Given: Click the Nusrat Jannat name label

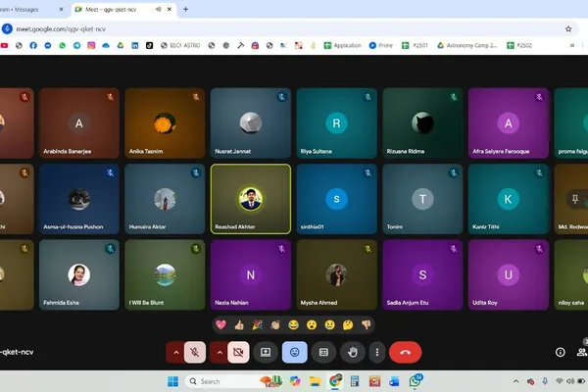Looking at the screenshot, I should 232,151.
